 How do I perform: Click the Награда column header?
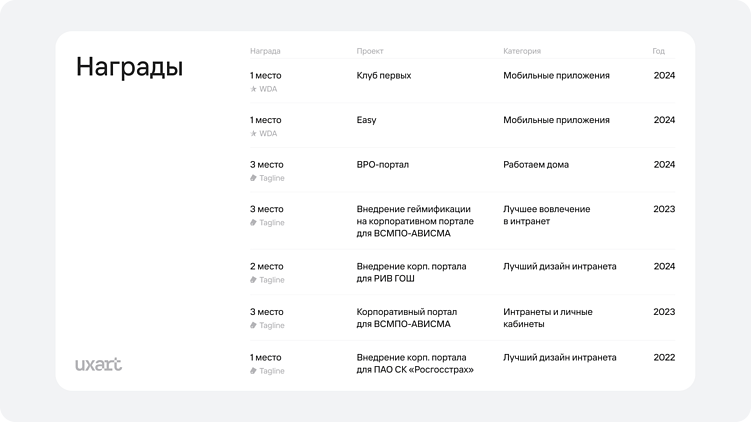pyautogui.click(x=265, y=50)
